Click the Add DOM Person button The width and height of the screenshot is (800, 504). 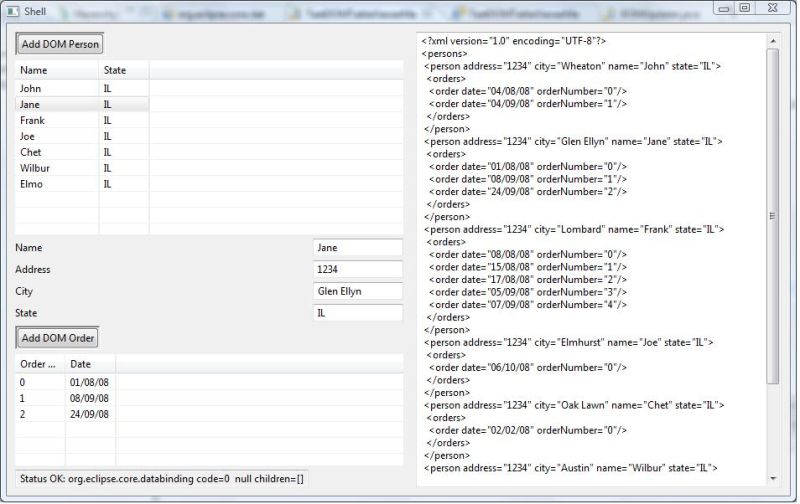pos(60,44)
